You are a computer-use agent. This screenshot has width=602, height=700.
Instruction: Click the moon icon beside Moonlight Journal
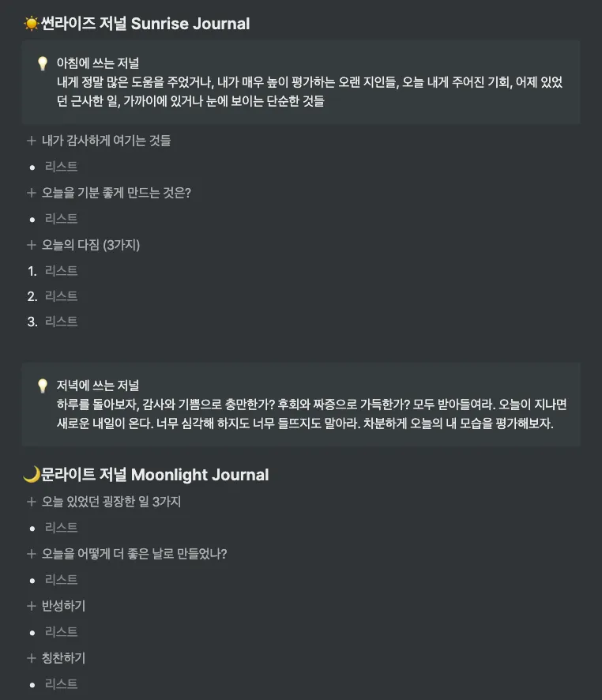(32, 474)
